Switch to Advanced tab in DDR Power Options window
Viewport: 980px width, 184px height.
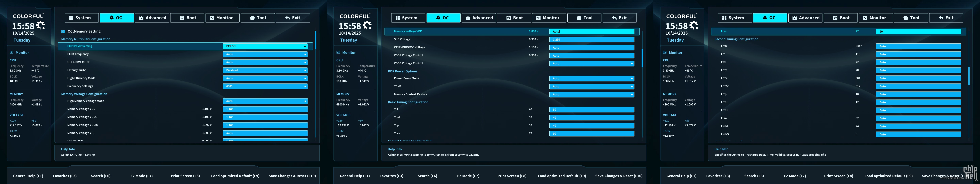tap(479, 18)
